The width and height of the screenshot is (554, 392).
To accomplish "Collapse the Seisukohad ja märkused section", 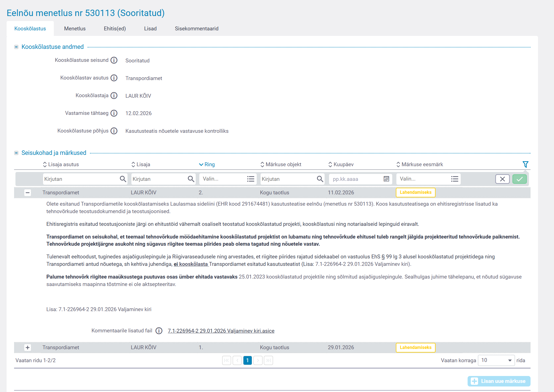I will tap(16, 153).
